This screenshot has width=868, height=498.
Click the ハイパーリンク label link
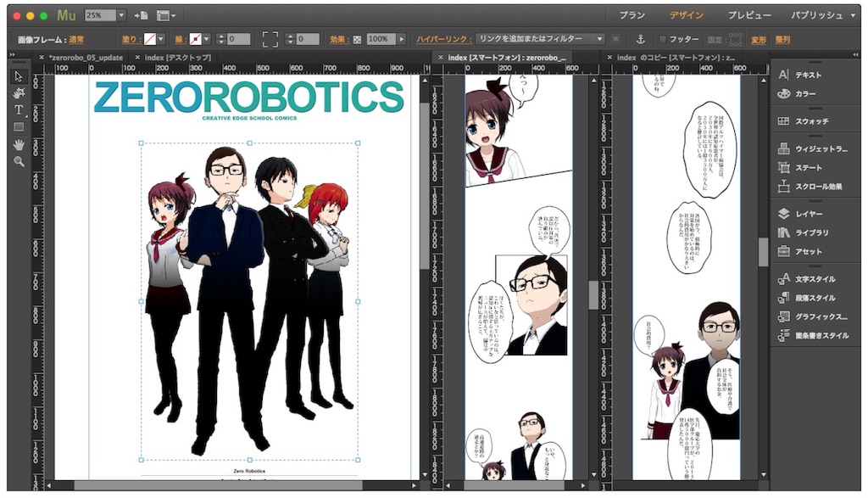coord(443,39)
